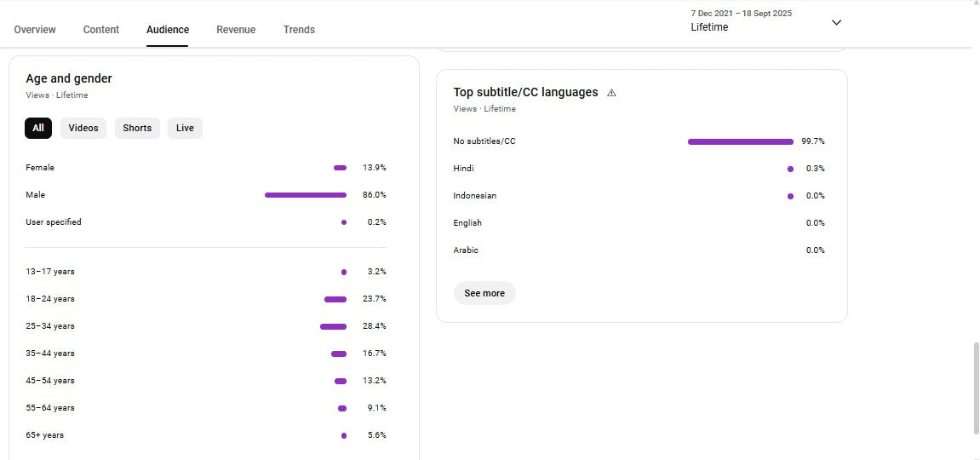Click the 18–24 years bar
The height and width of the screenshot is (460, 980).
pyautogui.click(x=335, y=299)
